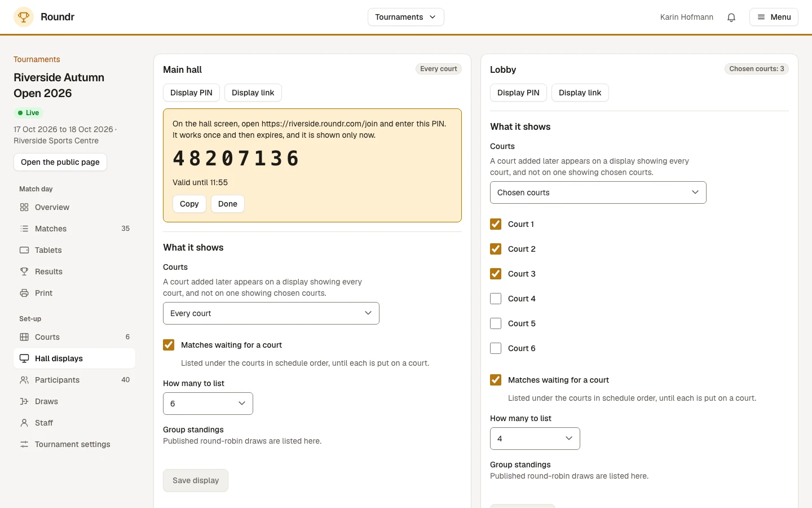Click the Save display button in Main hall
Image resolution: width=812 pixels, height=508 pixels.
coord(196,480)
